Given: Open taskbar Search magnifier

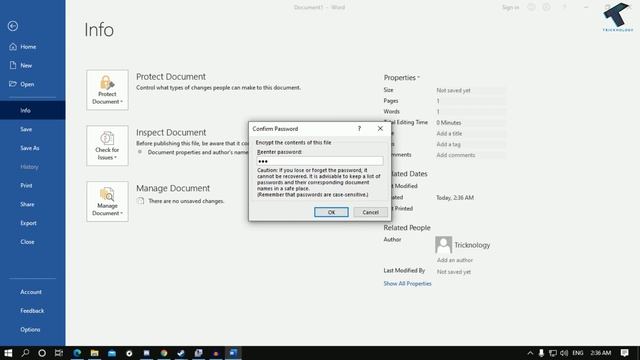Looking at the screenshot, I should (x=25, y=353).
